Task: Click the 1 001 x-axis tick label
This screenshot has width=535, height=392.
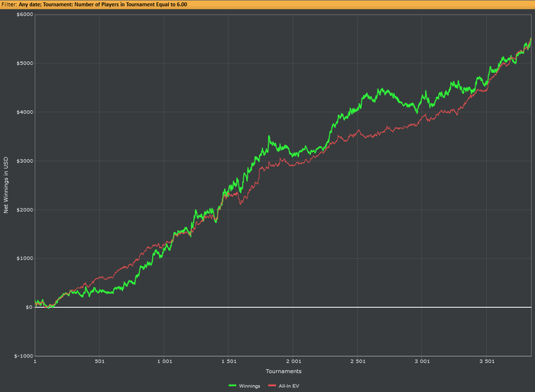Action: click(164, 361)
